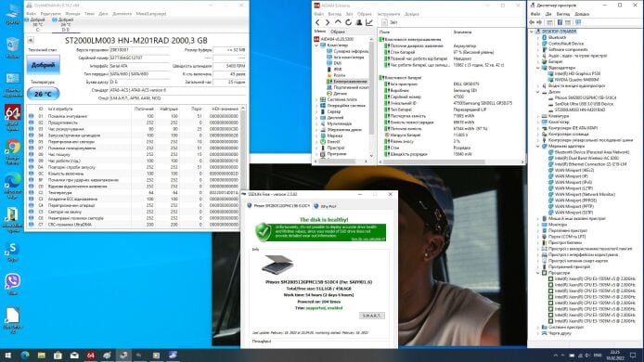
Task: Open Google Chrome desktop shortcut
Action: (13, 151)
